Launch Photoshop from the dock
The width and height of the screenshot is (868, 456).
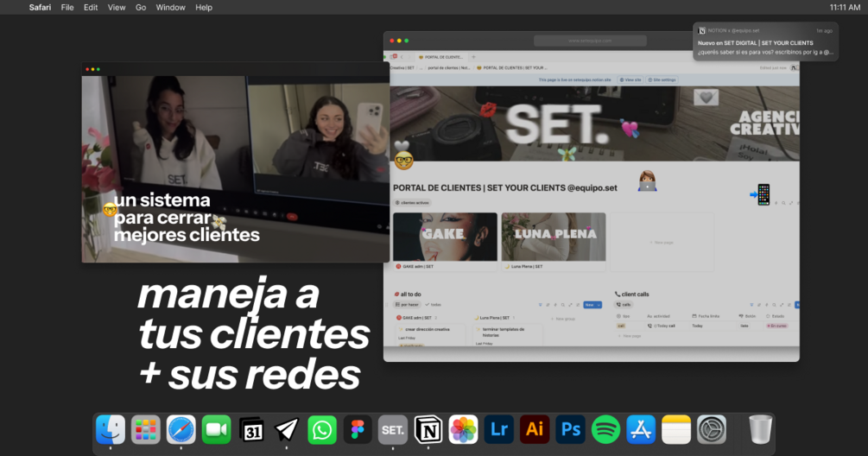click(x=570, y=429)
